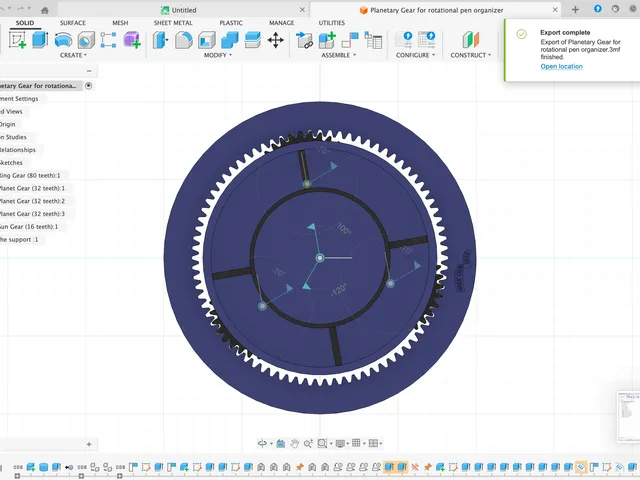Click the plus button at browser bottom
This screenshot has height=480, width=640.
[89, 444]
